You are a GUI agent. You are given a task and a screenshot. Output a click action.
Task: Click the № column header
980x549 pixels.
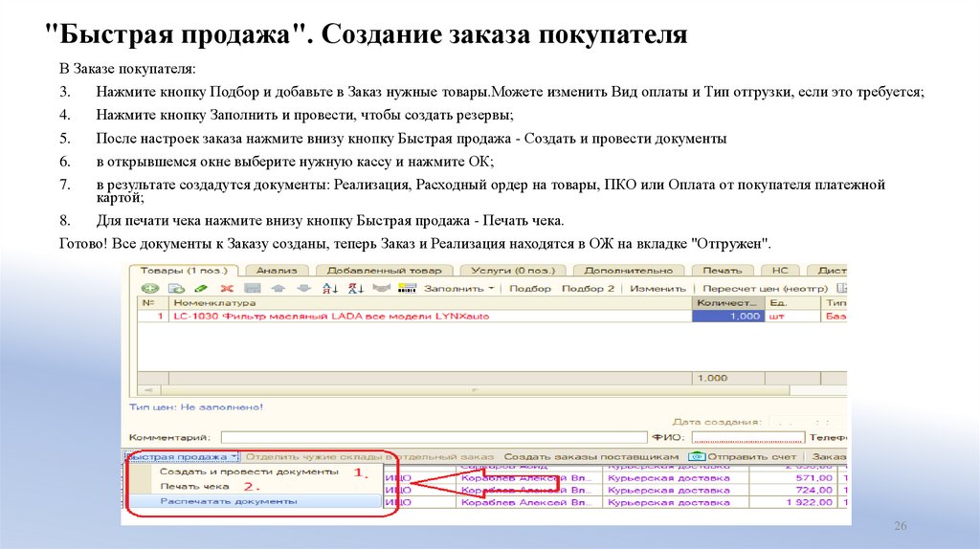153,303
